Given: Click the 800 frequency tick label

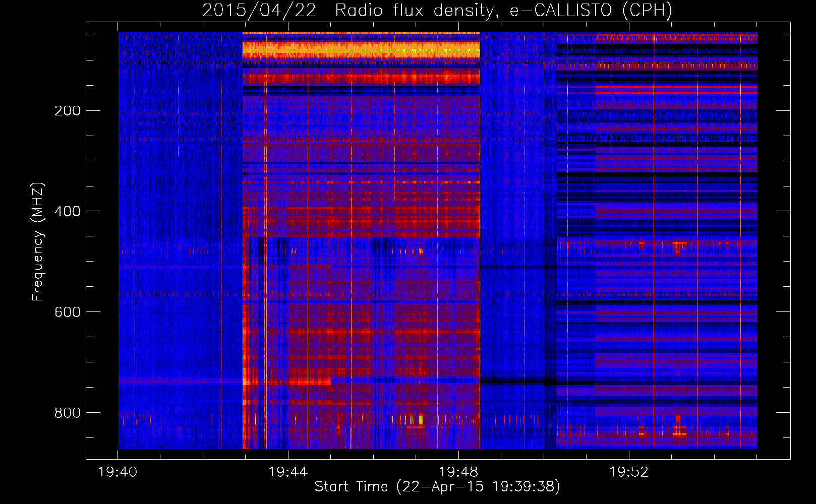Looking at the screenshot, I should point(67,413).
